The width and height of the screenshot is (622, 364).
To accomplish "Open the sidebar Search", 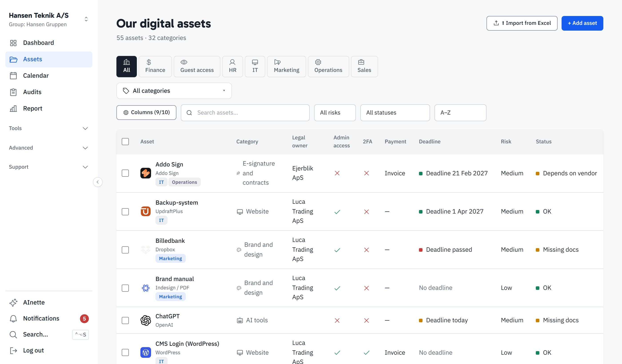I will click(49, 334).
